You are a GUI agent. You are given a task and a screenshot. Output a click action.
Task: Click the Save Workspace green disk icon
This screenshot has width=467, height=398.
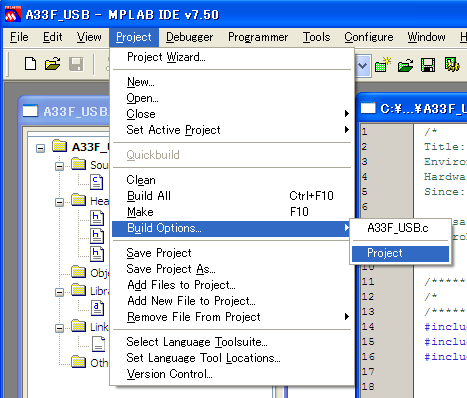(428, 65)
